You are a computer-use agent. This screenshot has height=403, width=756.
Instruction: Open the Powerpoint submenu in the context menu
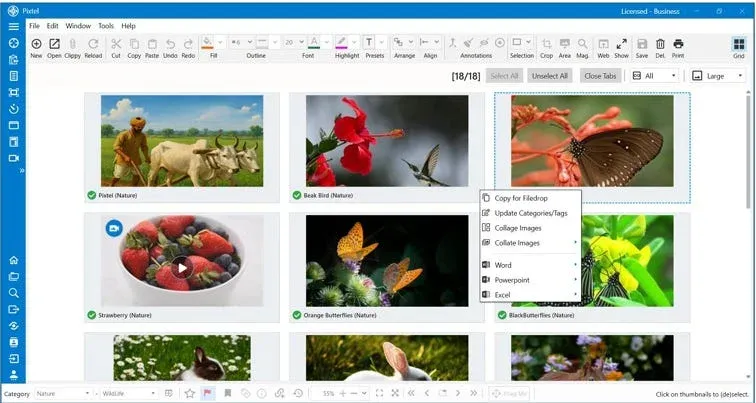(x=530, y=280)
